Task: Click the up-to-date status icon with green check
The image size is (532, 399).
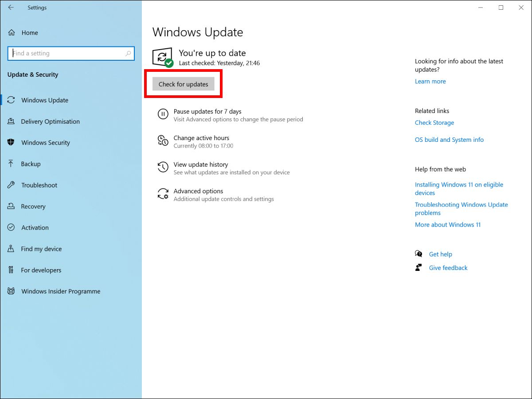Action: click(163, 58)
